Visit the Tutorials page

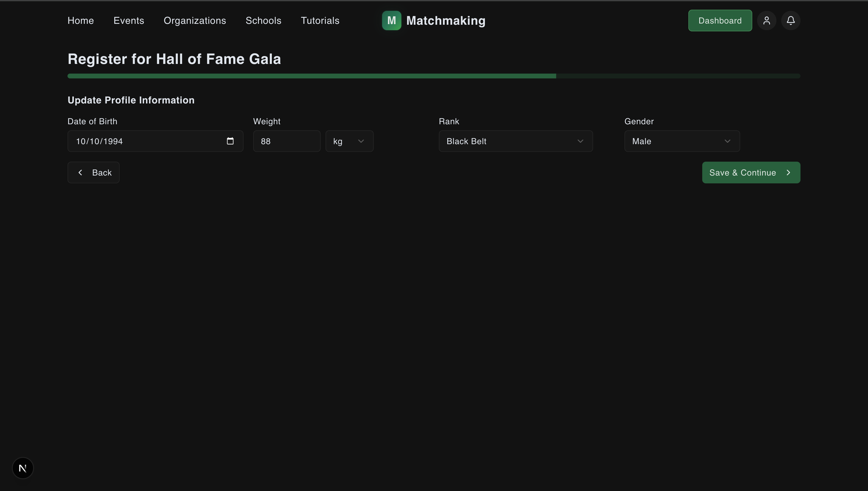click(x=320, y=21)
